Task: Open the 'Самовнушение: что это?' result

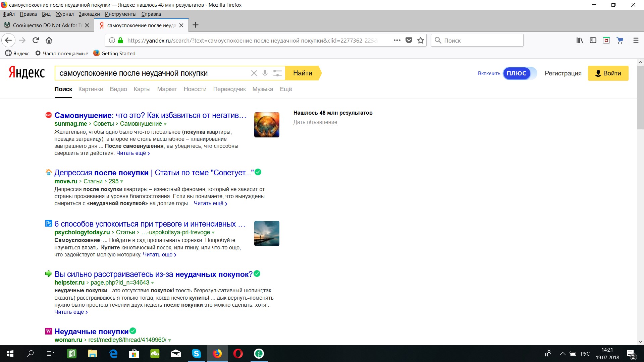Action: pyautogui.click(x=150, y=115)
